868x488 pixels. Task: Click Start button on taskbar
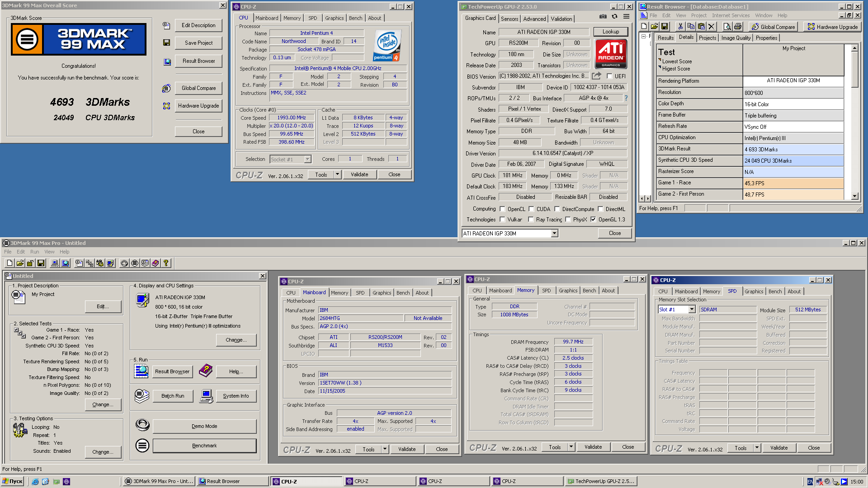(x=13, y=481)
